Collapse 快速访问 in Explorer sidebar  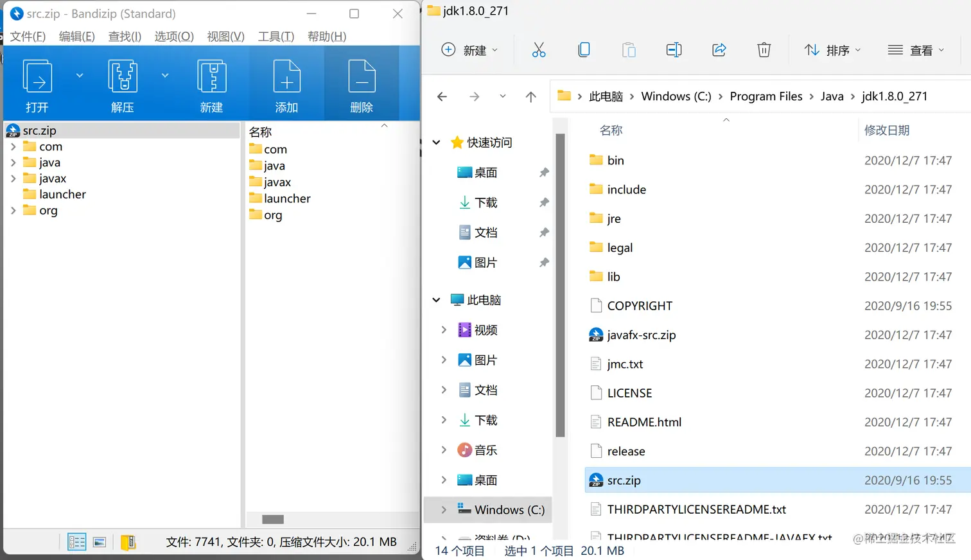click(437, 143)
